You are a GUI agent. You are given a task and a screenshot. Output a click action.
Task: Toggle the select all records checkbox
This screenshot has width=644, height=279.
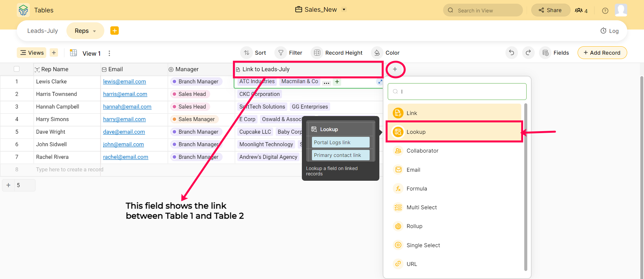[16, 69]
